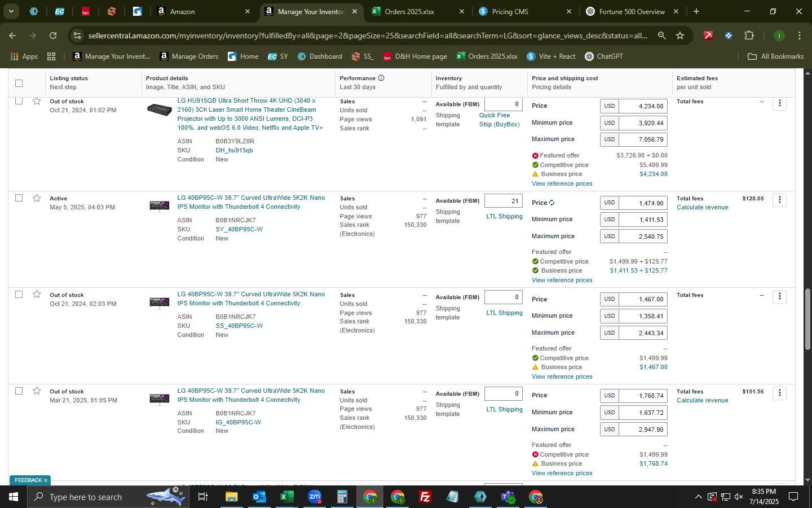Screen dimensions: 812x508
Task: Select the checkbox for the IG_40BP95C-W row
Action: pyautogui.click(x=19, y=391)
